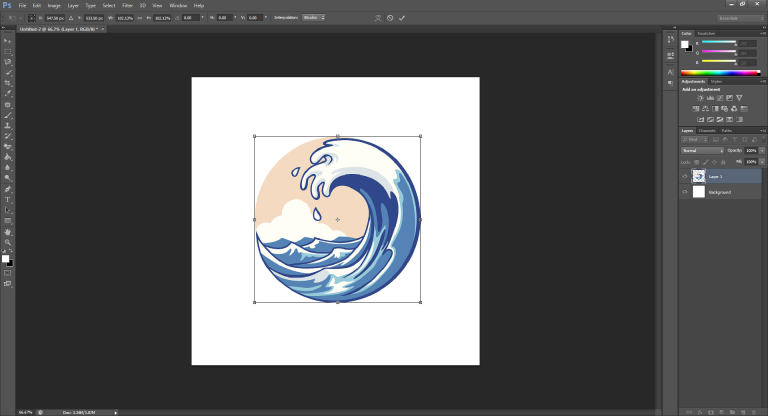
Task: Switch to warp mode icon in options bar
Action: [376, 18]
